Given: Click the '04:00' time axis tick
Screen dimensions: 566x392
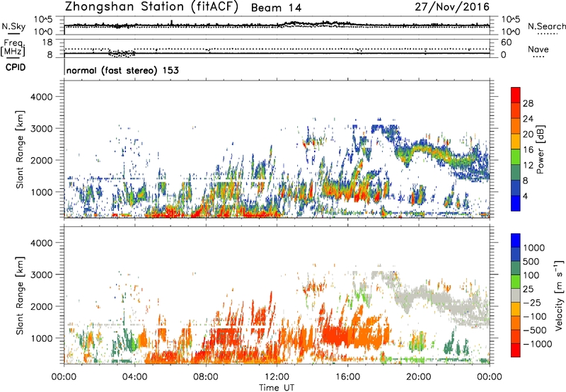Looking at the screenshot, I should tap(135, 377).
